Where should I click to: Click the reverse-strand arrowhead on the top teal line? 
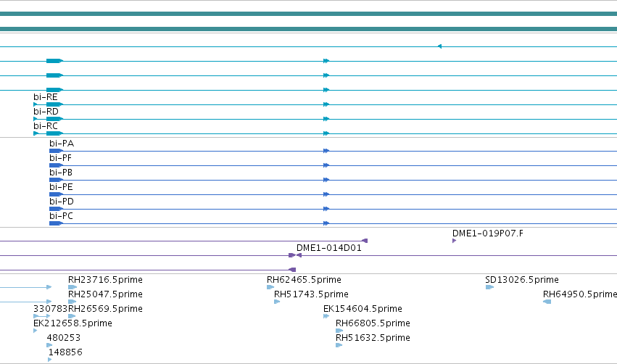tap(439, 46)
